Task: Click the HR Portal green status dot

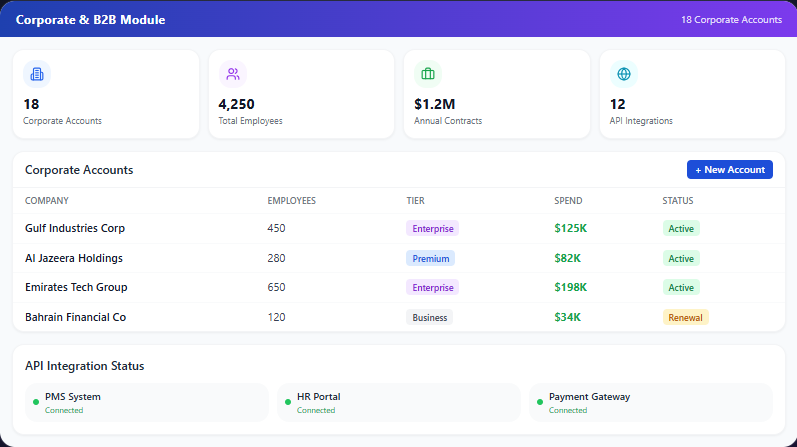Action: pos(288,402)
